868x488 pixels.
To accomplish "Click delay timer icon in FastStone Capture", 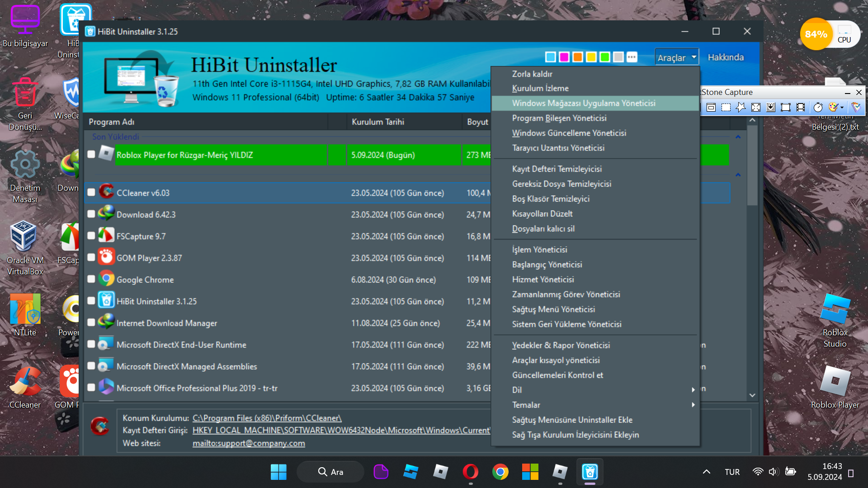I will (818, 107).
